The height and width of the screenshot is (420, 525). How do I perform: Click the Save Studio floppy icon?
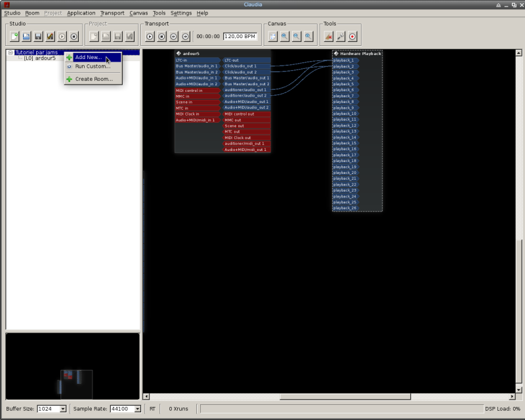coord(38,37)
